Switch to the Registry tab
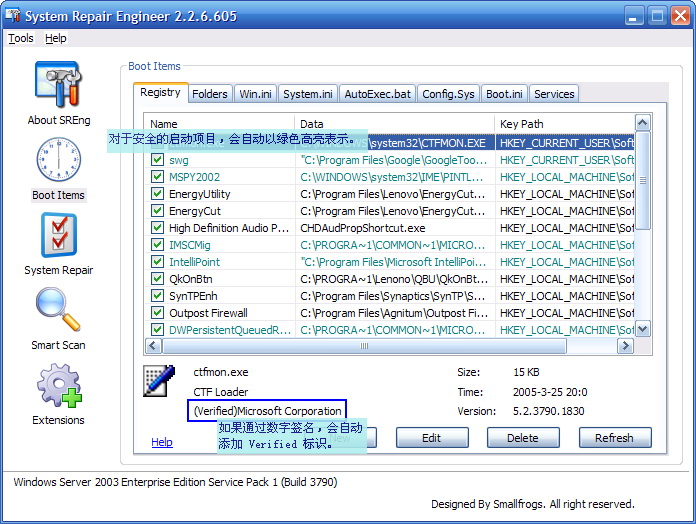Viewport: 696px width, 524px height. (160, 92)
